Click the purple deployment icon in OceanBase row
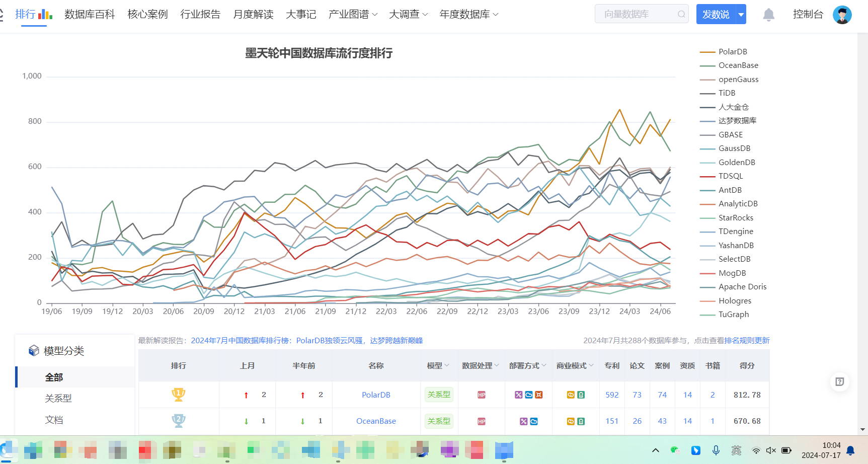The width and height of the screenshot is (868, 464). click(523, 421)
